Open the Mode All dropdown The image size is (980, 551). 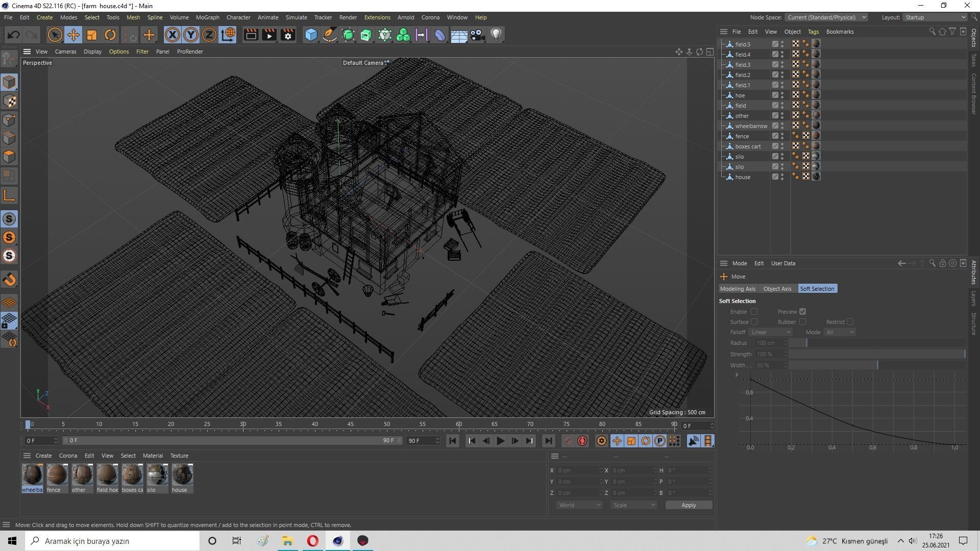[840, 332]
